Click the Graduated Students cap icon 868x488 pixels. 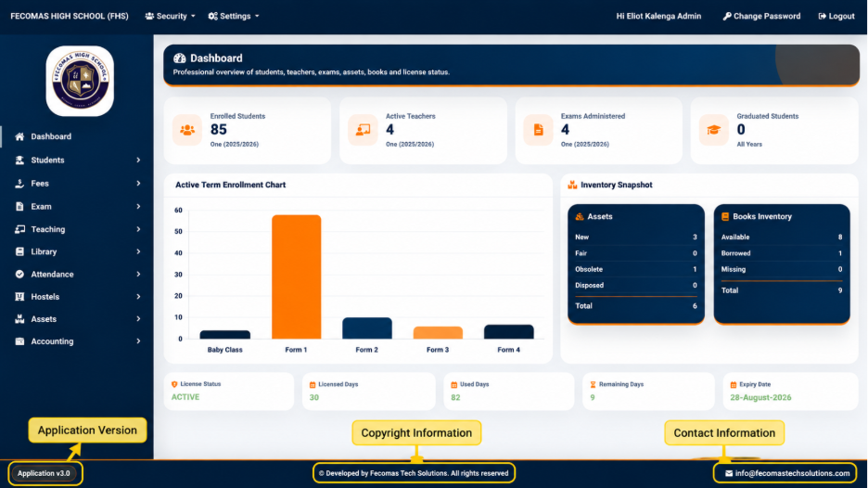(713, 130)
